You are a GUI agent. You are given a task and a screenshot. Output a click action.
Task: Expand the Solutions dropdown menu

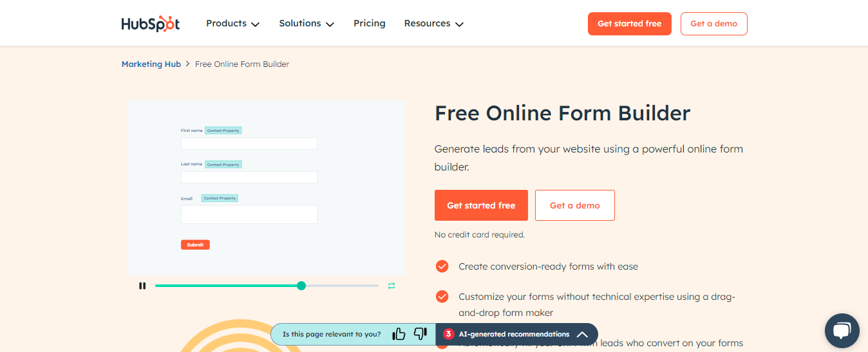pyautogui.click(x=307, y=24)
